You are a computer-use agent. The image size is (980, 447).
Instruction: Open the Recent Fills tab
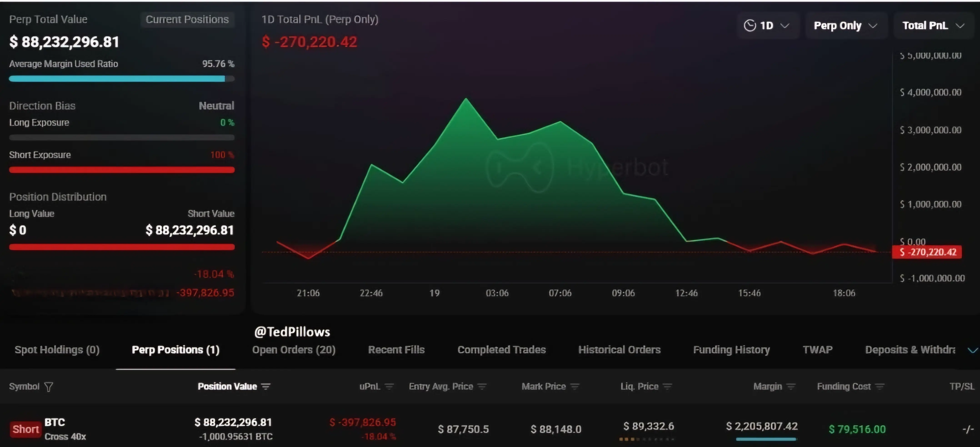396,350
